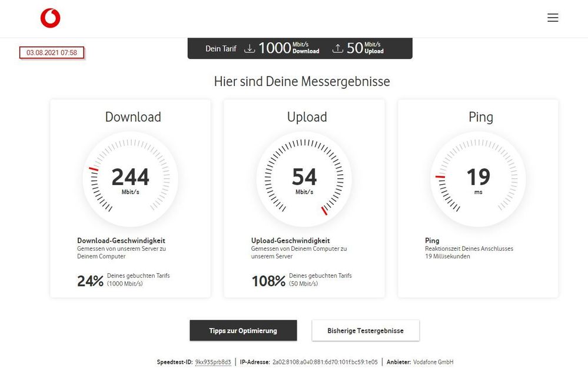This screenshot has width=588, height=375.
Task: Click the IP-Adresse value
Action: point(325,362)
